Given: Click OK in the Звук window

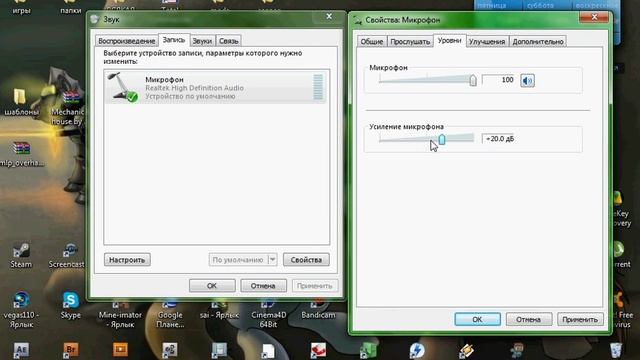Looking at the screenshot, I should click(212, 286).
